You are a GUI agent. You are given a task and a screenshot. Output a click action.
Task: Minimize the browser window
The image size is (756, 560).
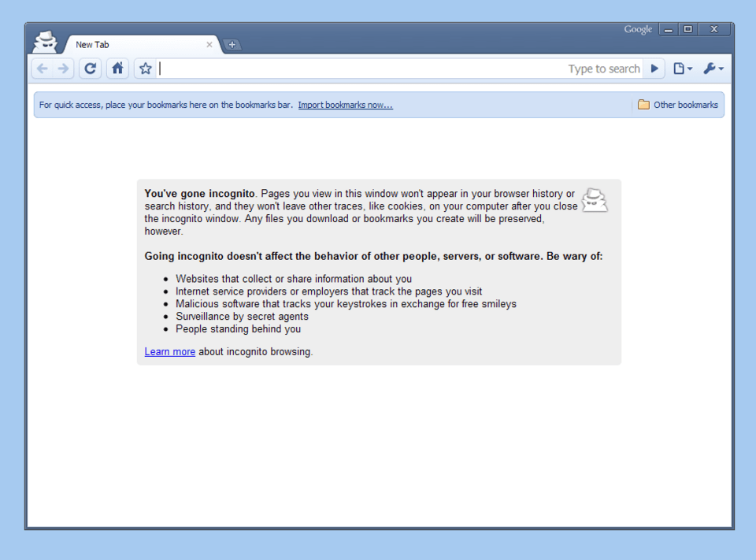[x=669, y=30]
